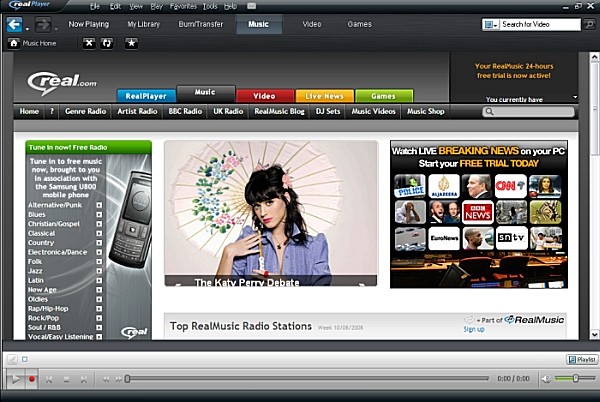Switch to Now Playing tab

(x=88, y=24)
